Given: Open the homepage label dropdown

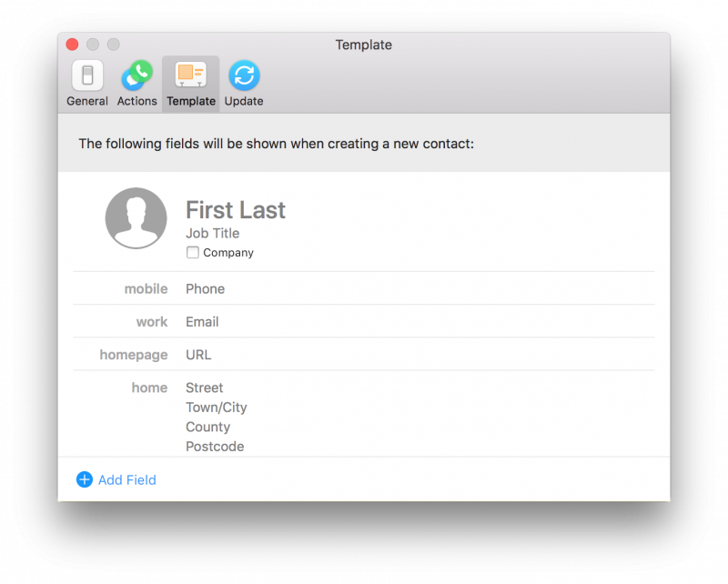Looking at the screenshot, I should [x=134, y=355].
